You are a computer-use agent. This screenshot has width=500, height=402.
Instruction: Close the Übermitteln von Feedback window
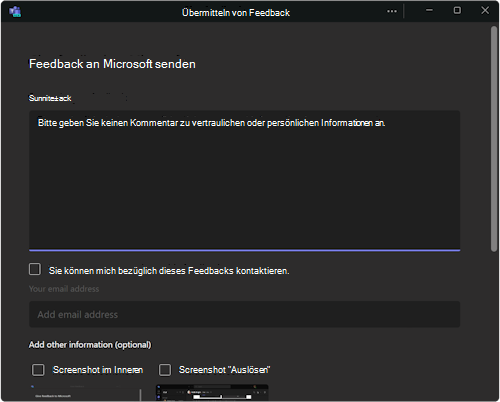point(485,10)
